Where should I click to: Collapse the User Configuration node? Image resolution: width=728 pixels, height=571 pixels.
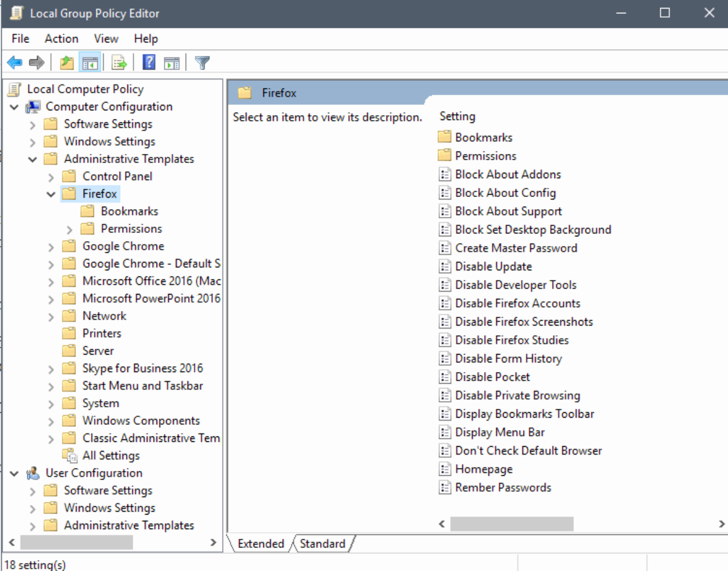[x=15, y=473]
